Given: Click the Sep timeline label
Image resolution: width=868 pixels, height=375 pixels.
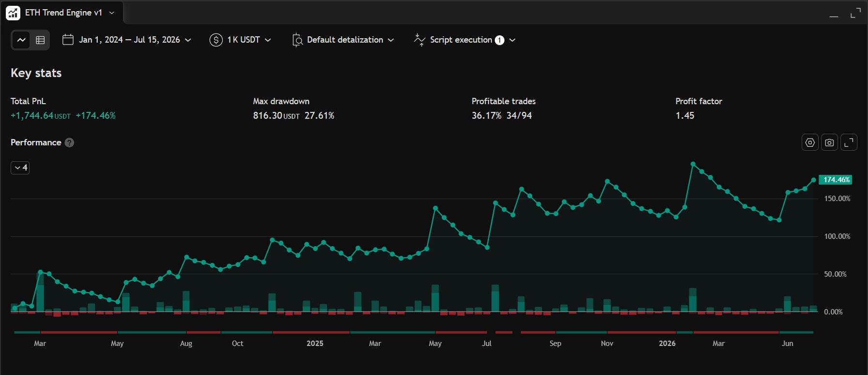Looking at the screenshot, I should [x=555, y=344].
